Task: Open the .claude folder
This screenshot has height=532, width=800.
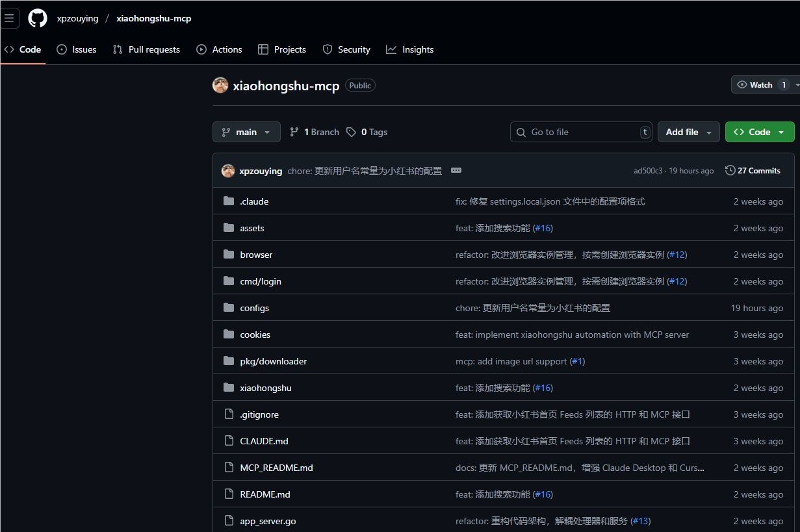Action: [254, 201]
